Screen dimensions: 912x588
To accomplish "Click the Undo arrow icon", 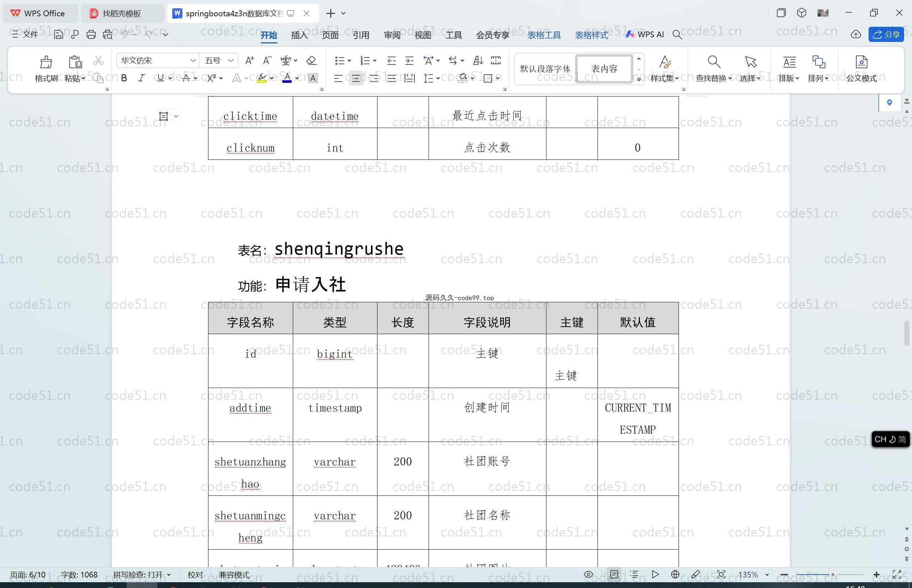I will point(124,34).
